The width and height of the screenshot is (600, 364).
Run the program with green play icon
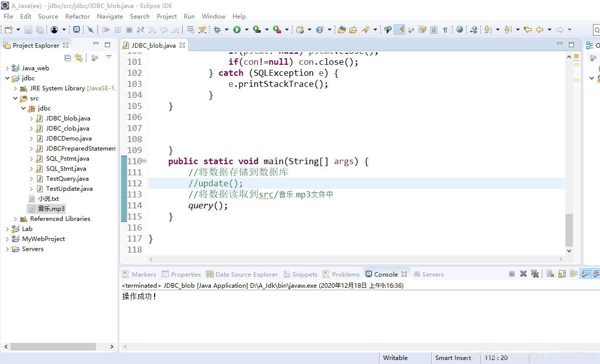[237, 30]
